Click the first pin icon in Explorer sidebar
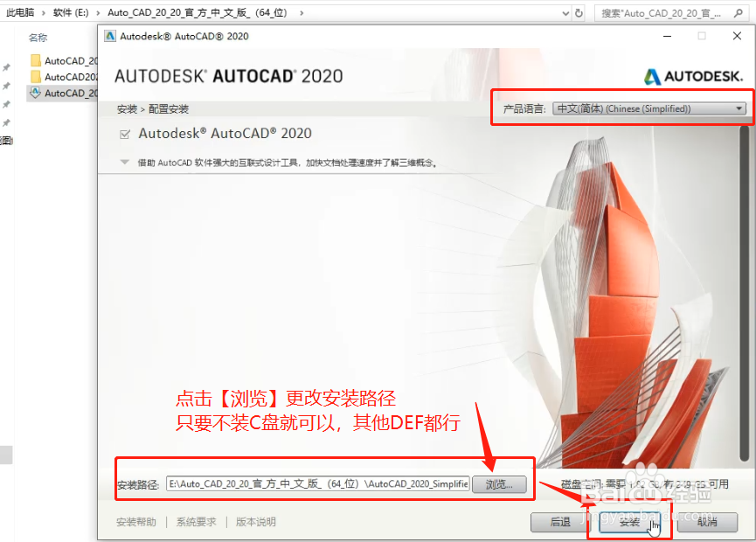 [x=6, y=67]
